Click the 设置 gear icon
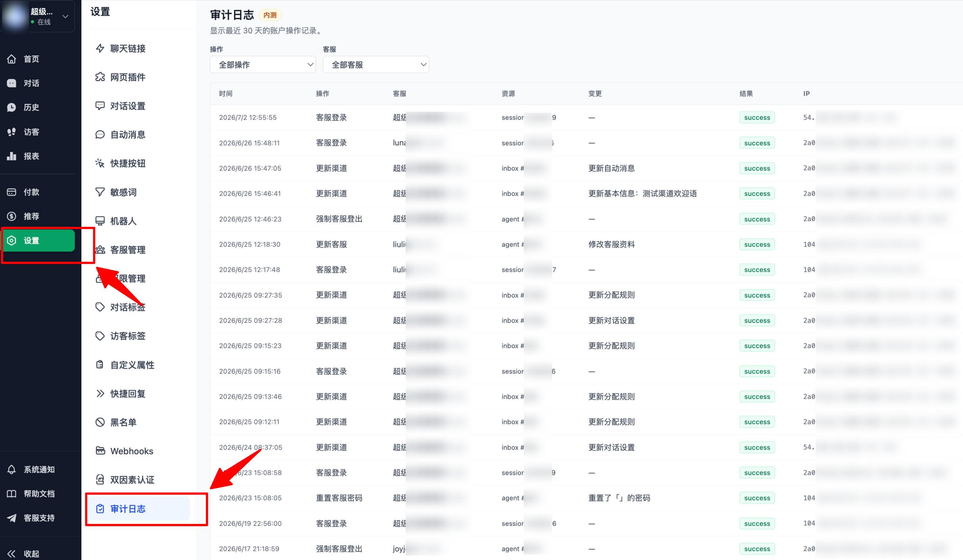 click(11, 240)
